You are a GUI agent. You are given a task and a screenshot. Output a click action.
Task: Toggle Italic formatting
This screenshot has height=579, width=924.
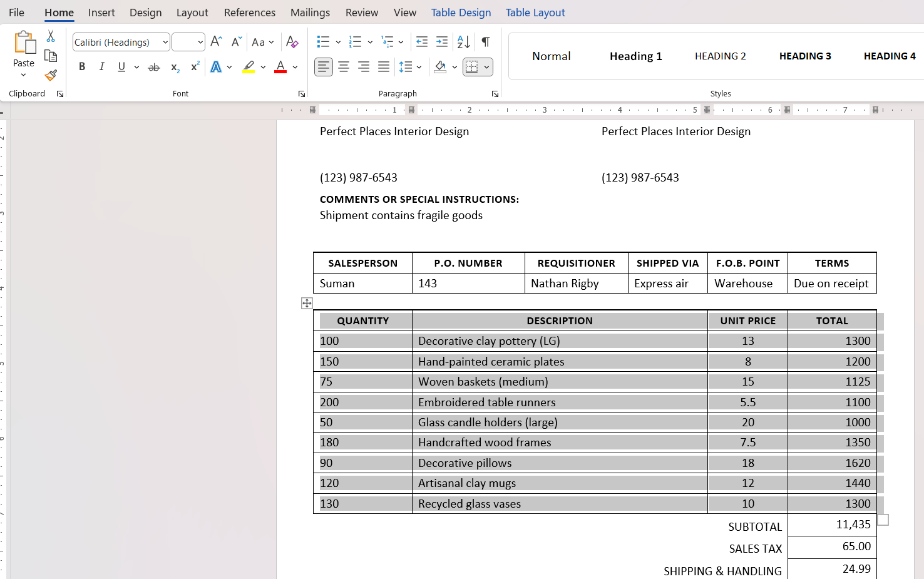point(101,67)
